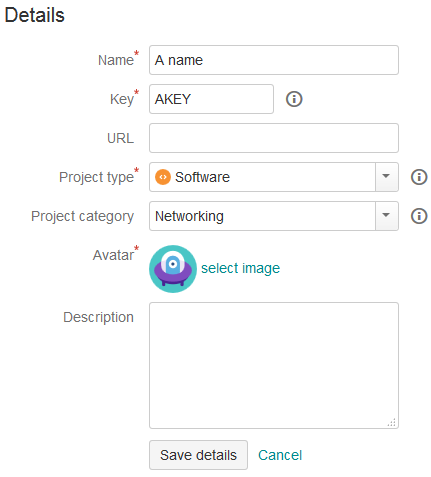Click the Cancel link
This screenshot has height=477, width=431.
point(280,455)
